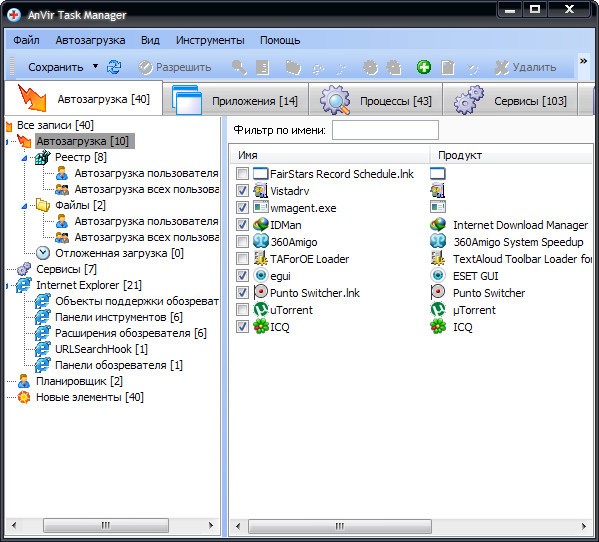
Task: Click the ICQ flower icon in Name column
Action: pos(261,327)
